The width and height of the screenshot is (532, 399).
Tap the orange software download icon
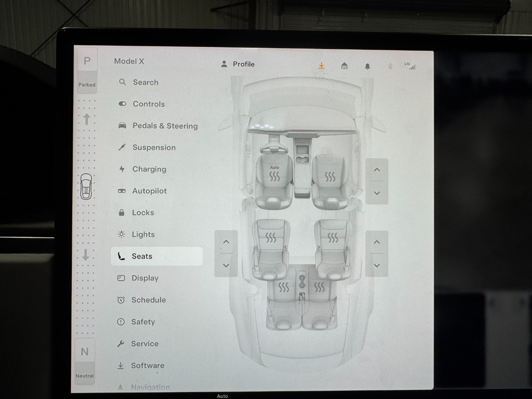click(321, 66)
